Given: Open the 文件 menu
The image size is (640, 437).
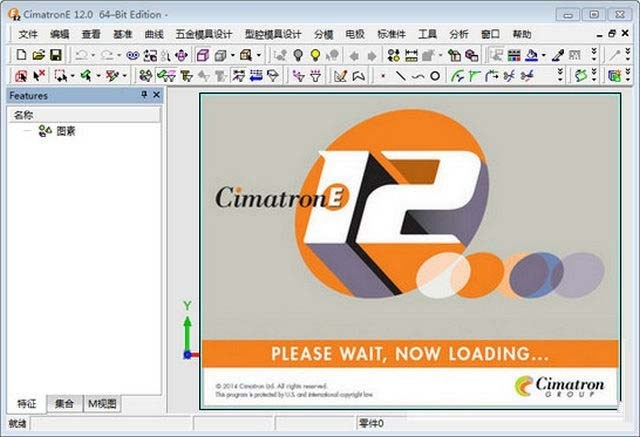Looking at the screenshot, I should pyautogui.click(x=27, y=34).
